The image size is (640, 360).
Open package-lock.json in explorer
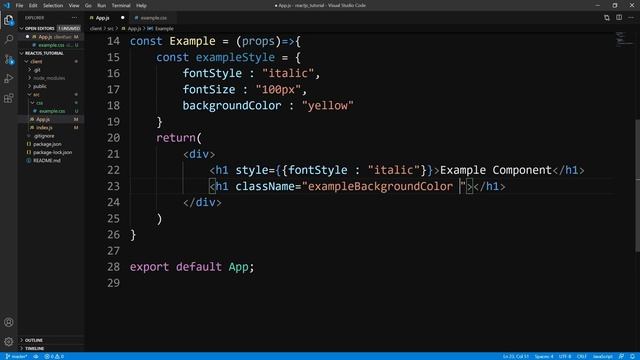pos(51,152)
